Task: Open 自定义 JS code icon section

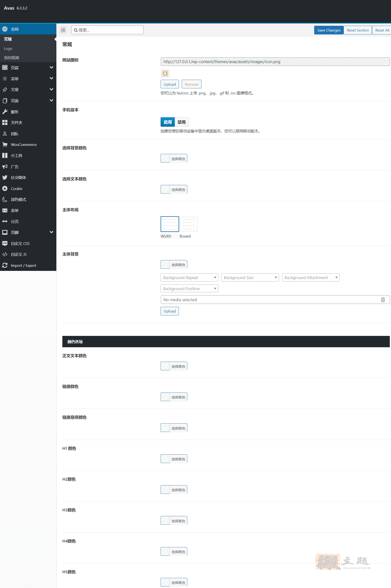Action: (x=28, y=254)
